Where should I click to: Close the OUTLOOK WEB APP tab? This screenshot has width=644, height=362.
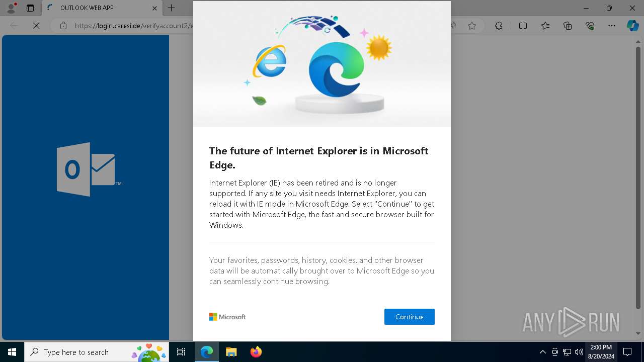[x=154, y=8]
